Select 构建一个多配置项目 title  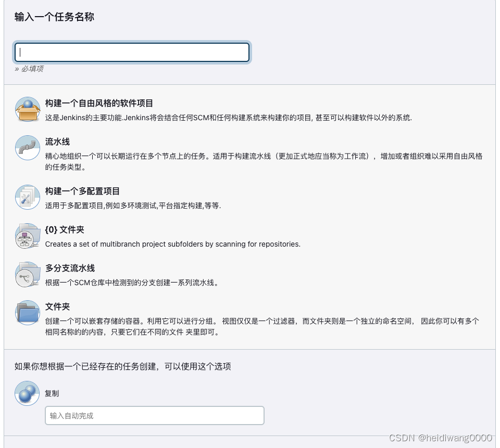coord(82,191)
